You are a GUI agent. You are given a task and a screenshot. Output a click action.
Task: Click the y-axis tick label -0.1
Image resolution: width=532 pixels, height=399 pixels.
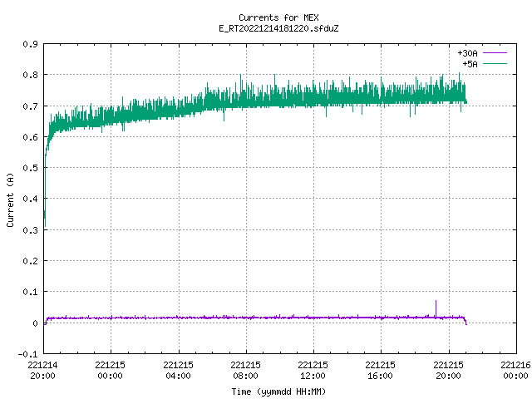[x=28, y=354]
